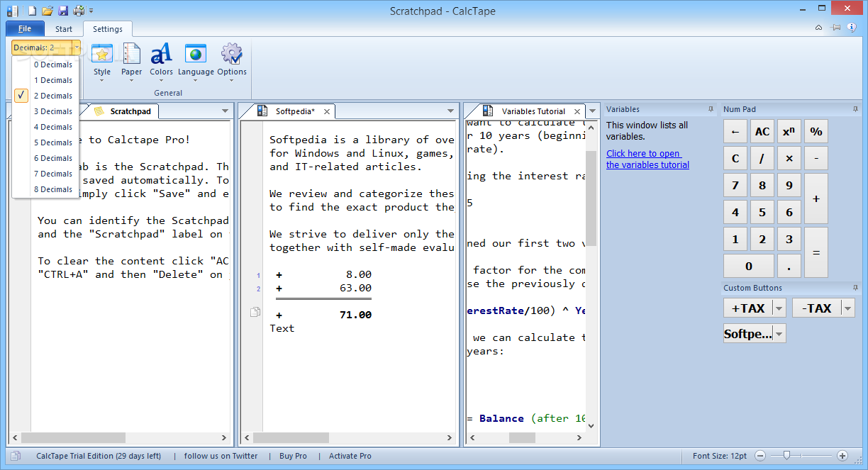The width and height of the screenshot is (868, 470).
Task: Pin the Num Pad panel with its pin icon
Action: coord(855,109)
